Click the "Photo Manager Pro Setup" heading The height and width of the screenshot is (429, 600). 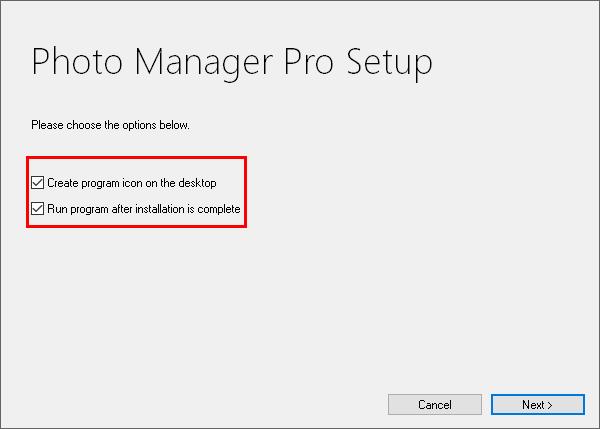(x=232, y=62)
